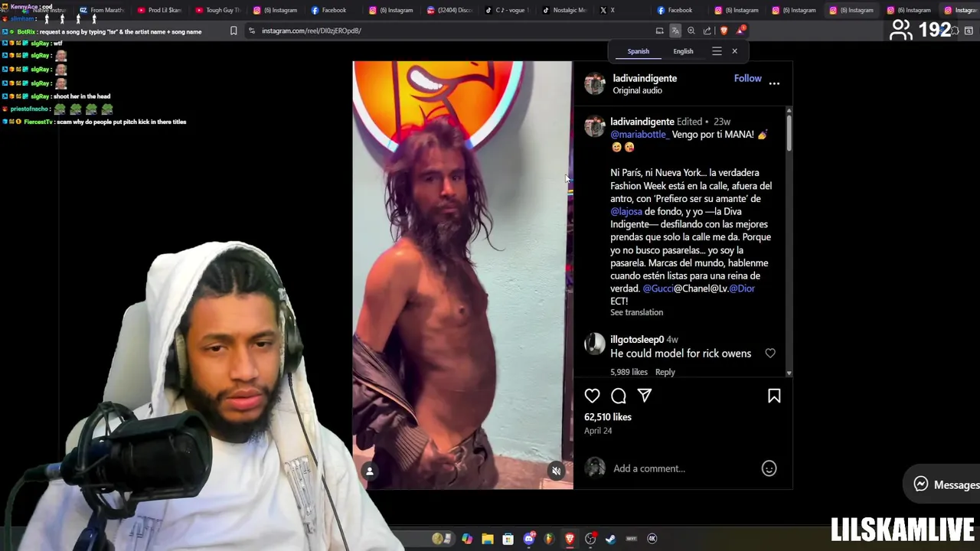Image resolution: width=980 pixels, height=551 pixels.
Task: Select English in the translate popup
Action: (683, 51)
